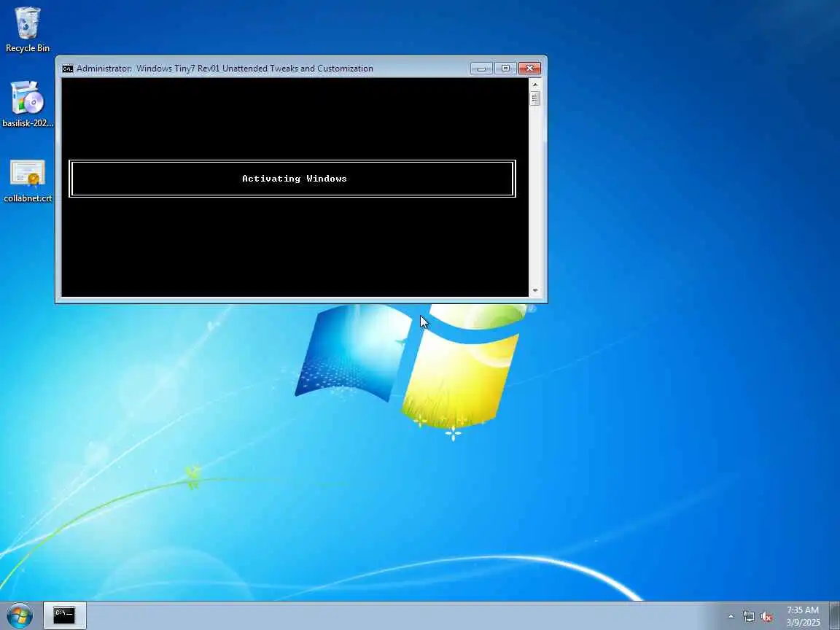Show hidden tray icons arrow
The width and height of the screenshot is (840, 630).
(731, 617)
